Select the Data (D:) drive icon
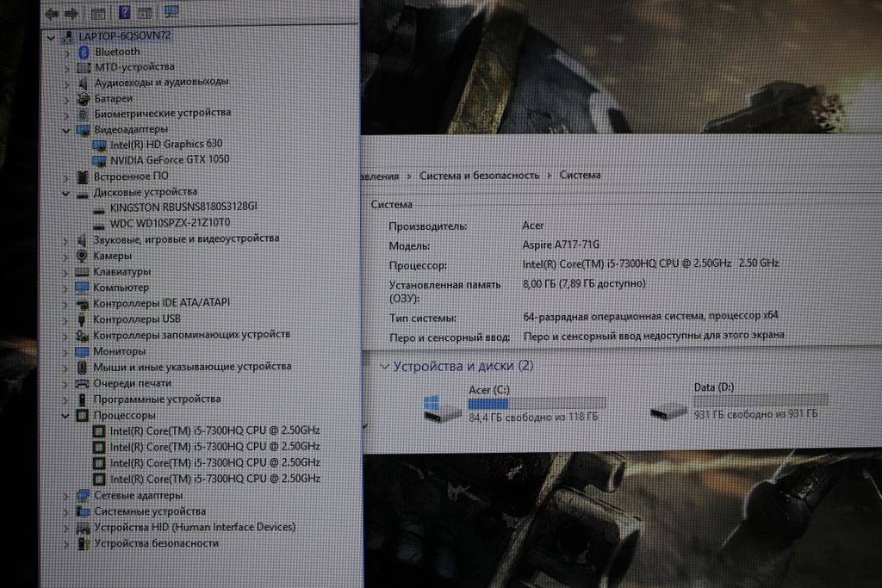 tap(669, 410)
